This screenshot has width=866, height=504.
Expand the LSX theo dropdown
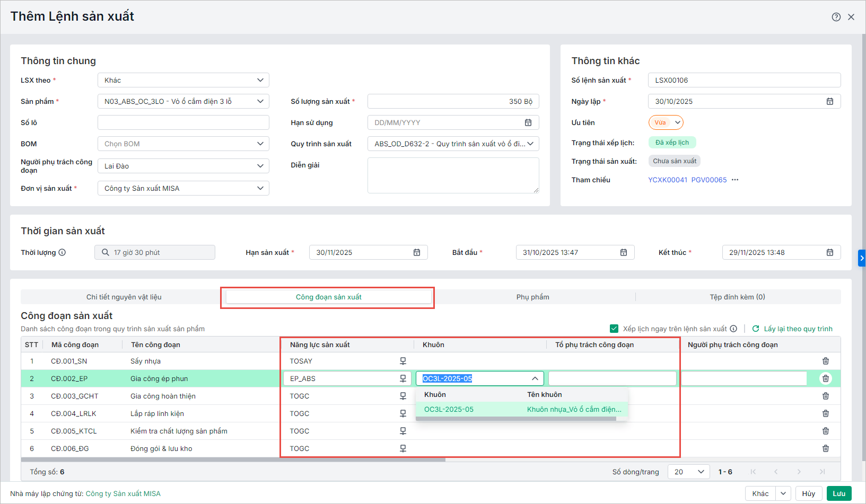click(x=260, y=80)
